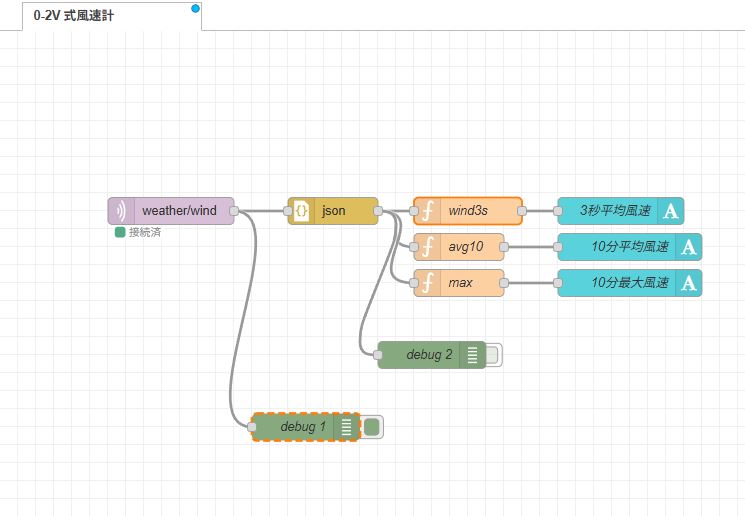745x516 pixels.
Task: Click the text icon on 10分最大風速 node
Action: [689, 283]
